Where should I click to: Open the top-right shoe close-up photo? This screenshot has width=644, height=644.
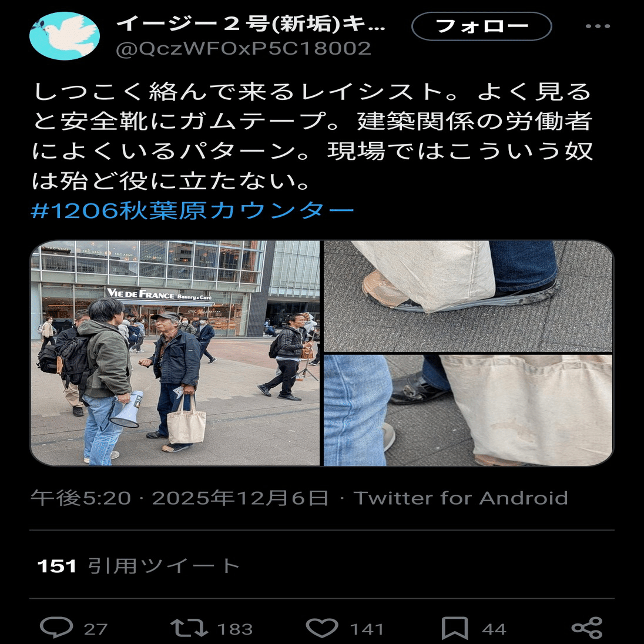468,296
